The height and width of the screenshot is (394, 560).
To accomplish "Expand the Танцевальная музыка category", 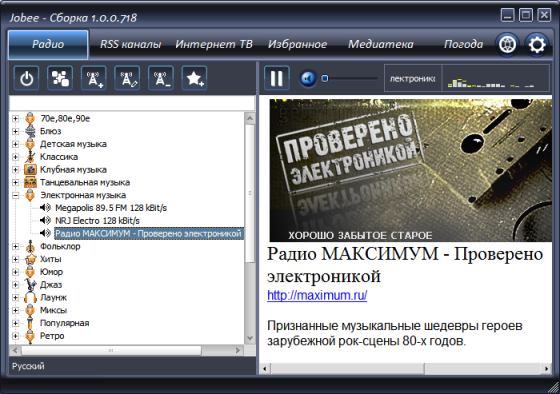I will pyautogui.click(x=15, y=183).
